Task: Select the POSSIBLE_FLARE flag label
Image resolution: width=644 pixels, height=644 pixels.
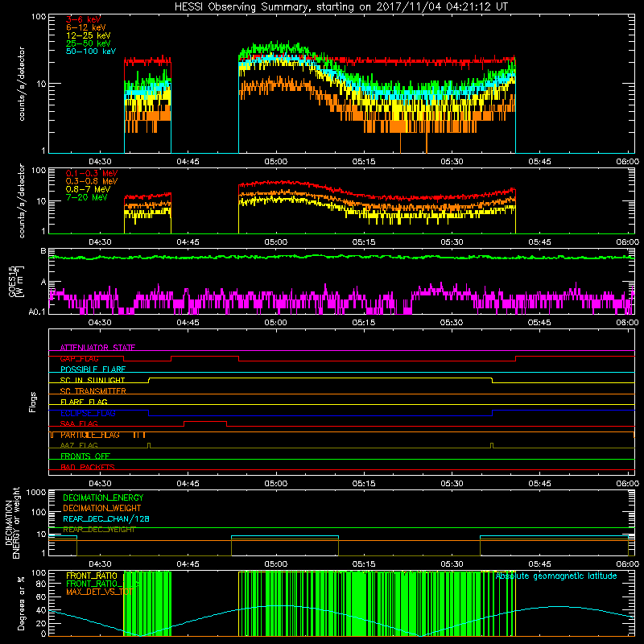Action: point(93,369)
